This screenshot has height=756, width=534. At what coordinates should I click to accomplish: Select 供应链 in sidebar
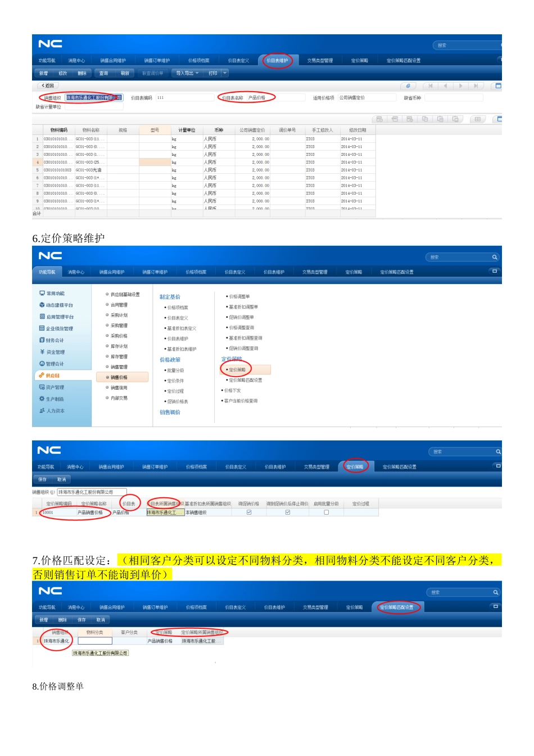49,375
